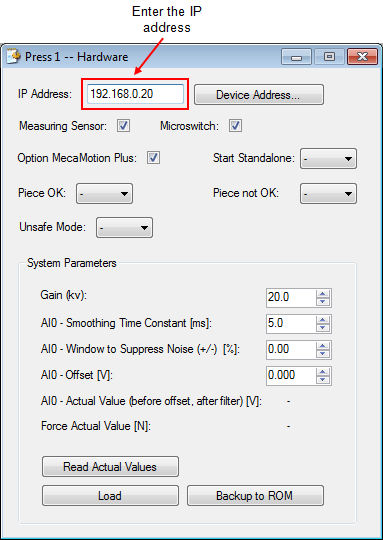Click Backup to ROM button
383x540 pixels.
(x=255, y=496)
